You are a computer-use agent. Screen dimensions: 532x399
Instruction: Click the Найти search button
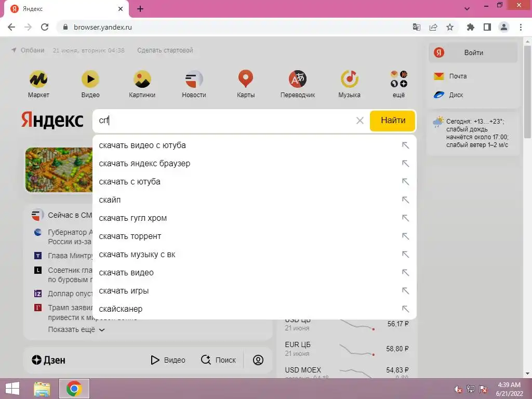pyautogui.click(x=393, y=121)
